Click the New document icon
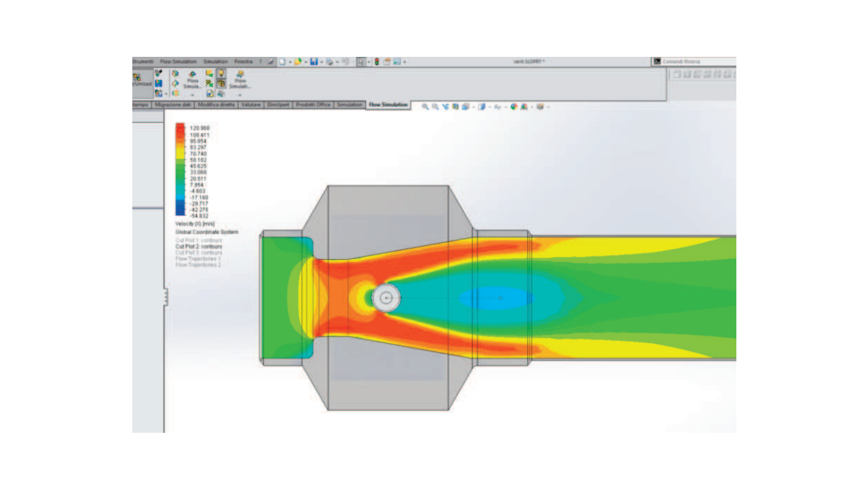Viewport: 868px width, 489px height. point(283,62)
